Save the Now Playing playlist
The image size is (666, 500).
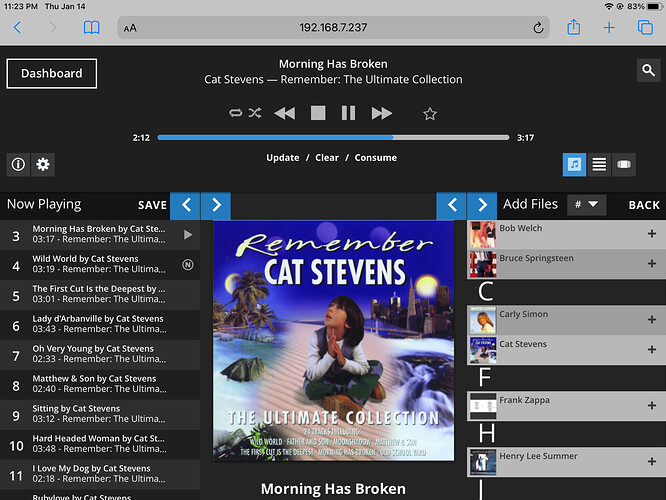point(152,205)
